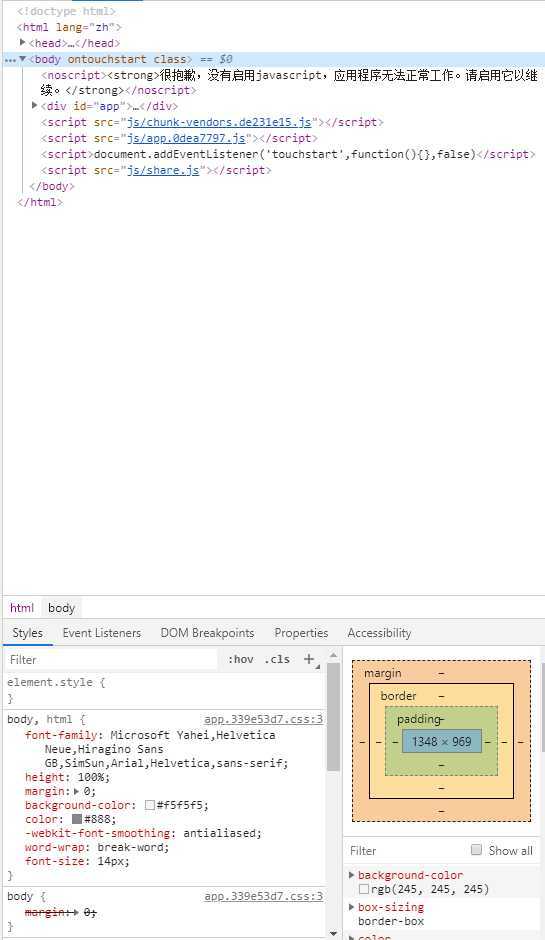Enable the Show all checkbox
The height and width of the screenshot is (940, 545).
tap(477, 849)
